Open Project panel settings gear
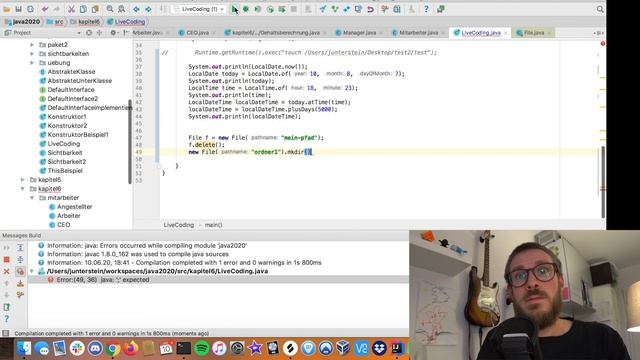The width and height of the screenshot is (640, 360). tap(113, 33)
